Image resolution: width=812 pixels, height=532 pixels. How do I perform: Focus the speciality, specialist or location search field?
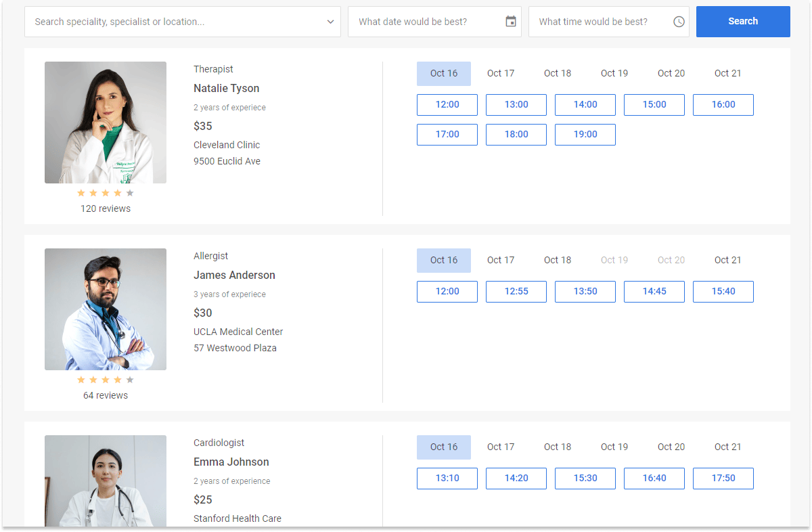tap(183, 22)
